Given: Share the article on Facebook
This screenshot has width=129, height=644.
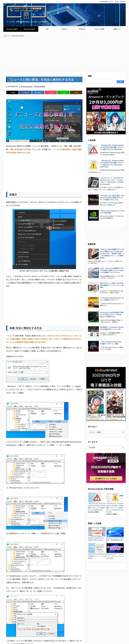Looking at the screenshot, I should pyautogui.click(x=25, y=93).
